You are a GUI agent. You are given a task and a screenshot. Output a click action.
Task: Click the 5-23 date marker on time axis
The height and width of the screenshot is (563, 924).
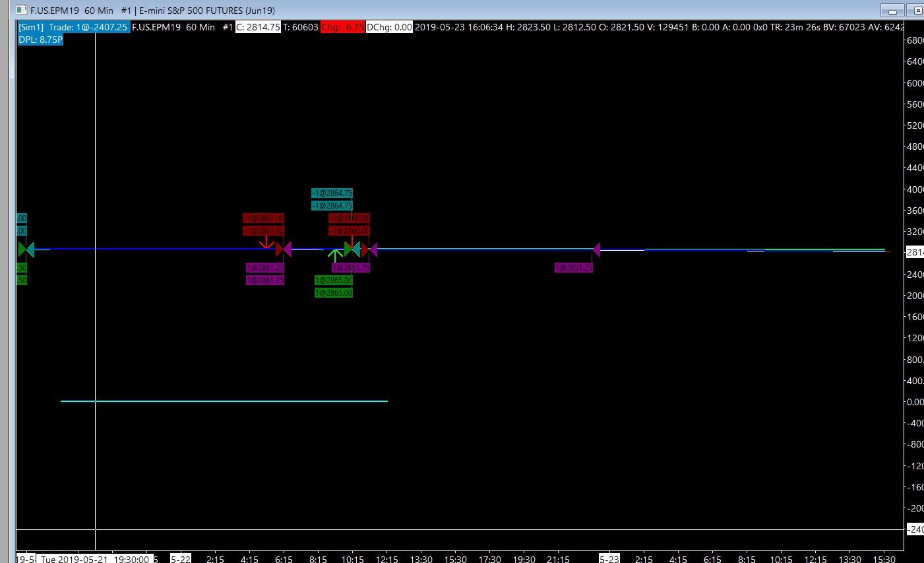[x=609, y=559]
